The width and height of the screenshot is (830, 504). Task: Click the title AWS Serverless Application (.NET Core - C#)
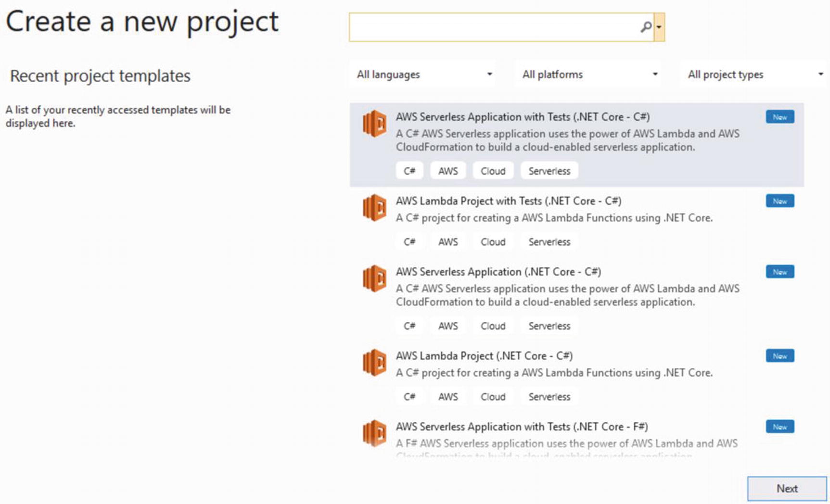498,272
